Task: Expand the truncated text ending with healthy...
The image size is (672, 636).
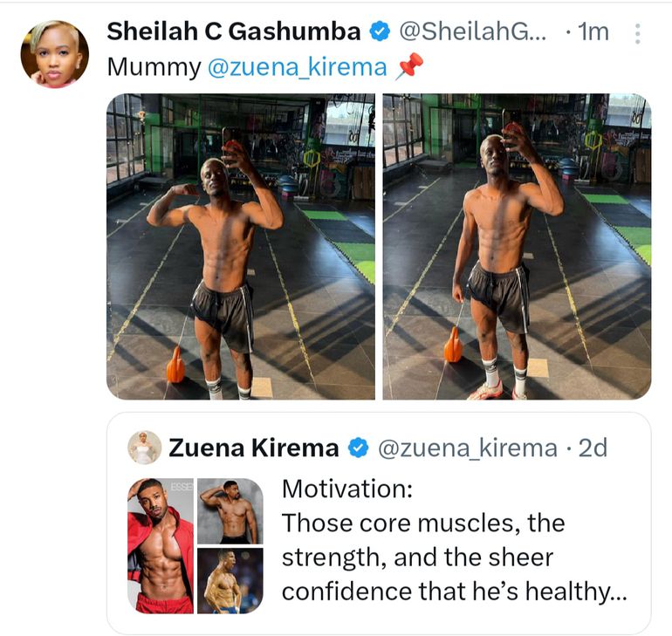Action: [x=618, y=592]
